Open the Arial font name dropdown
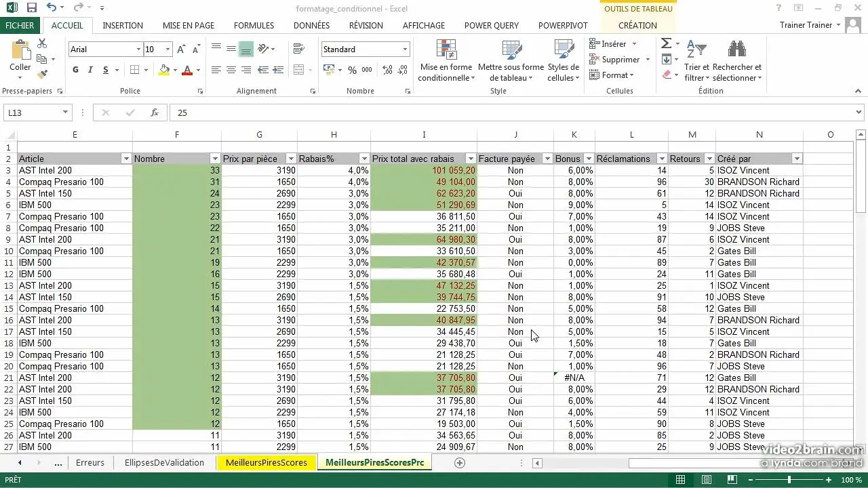Viewport: 868px width, 488px height. coord(139,49)
